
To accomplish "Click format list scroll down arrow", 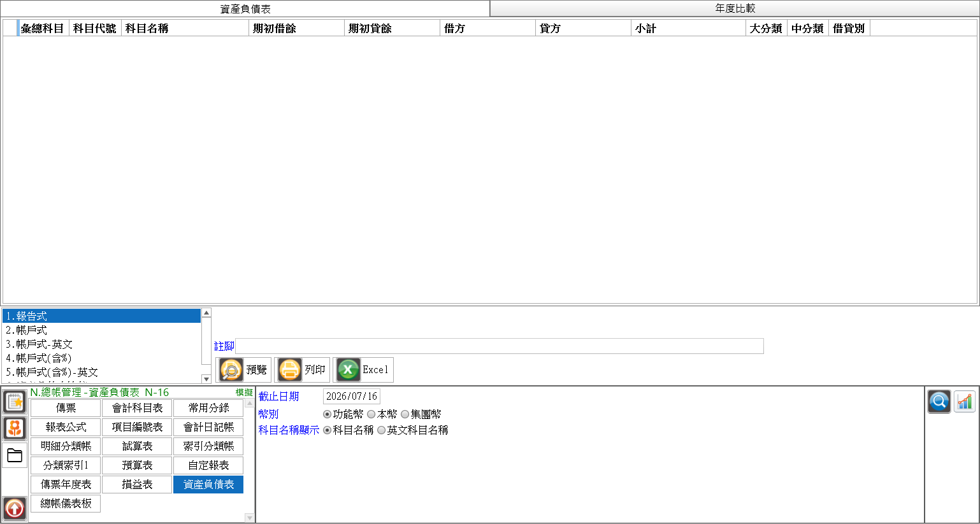I will [x=206, y=379].
